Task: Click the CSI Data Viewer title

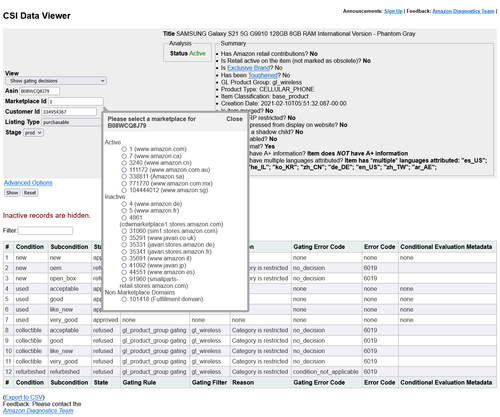Action: (x=37, y=16)
